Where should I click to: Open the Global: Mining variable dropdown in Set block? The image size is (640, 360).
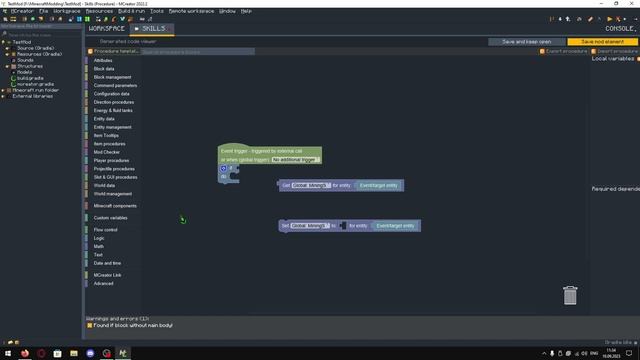click(310, 226)
